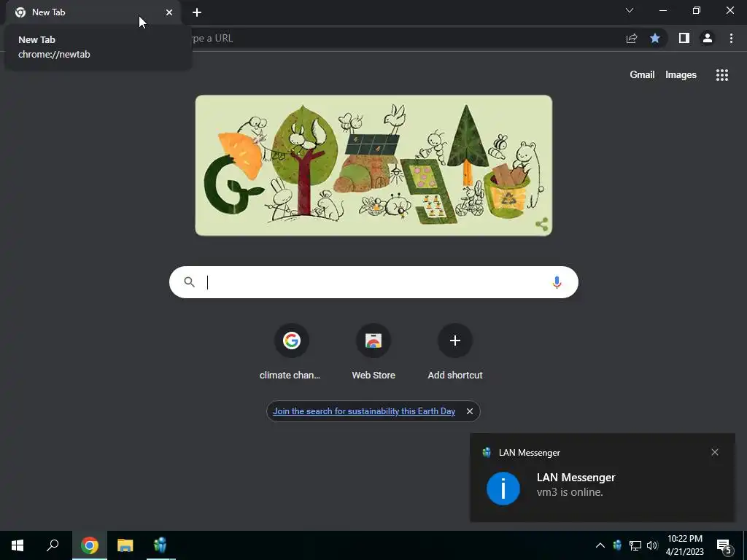Click the LAN Messenger info icon

[x=503, y=489]
